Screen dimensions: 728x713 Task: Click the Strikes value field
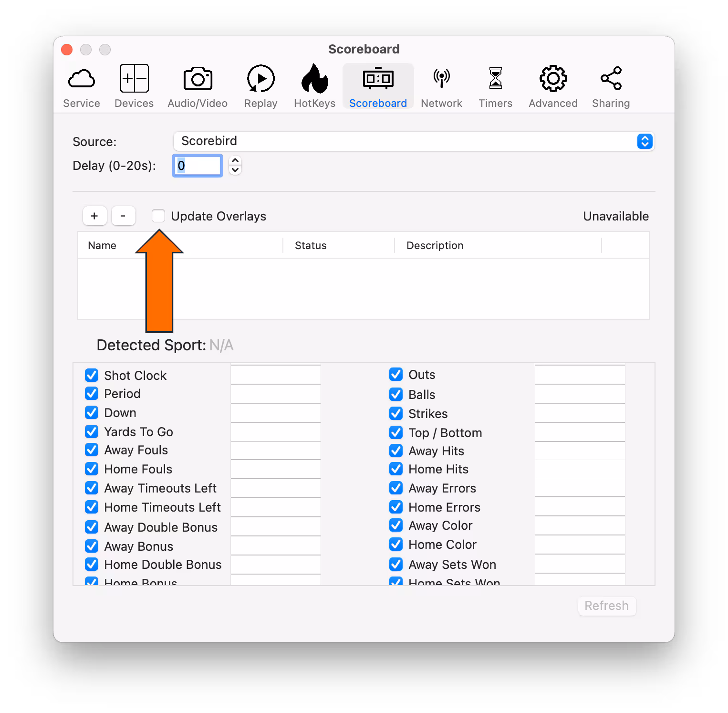coord(580,413)
